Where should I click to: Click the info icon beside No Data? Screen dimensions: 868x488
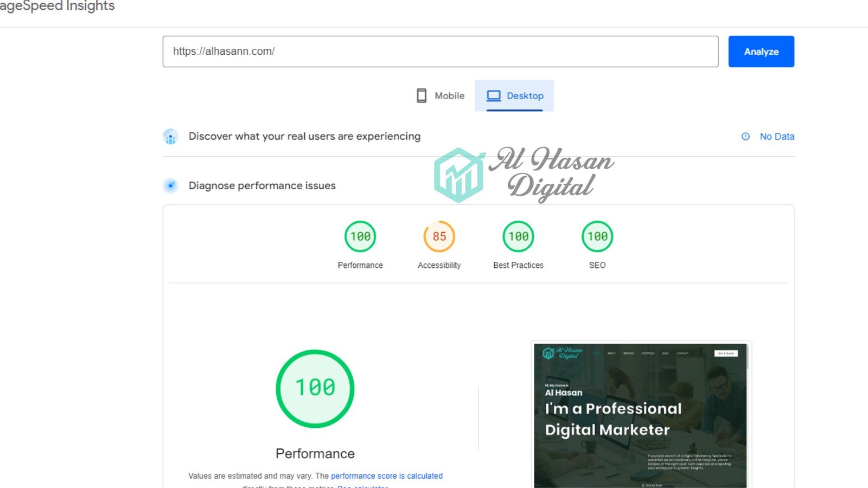[x=746, y=137]
